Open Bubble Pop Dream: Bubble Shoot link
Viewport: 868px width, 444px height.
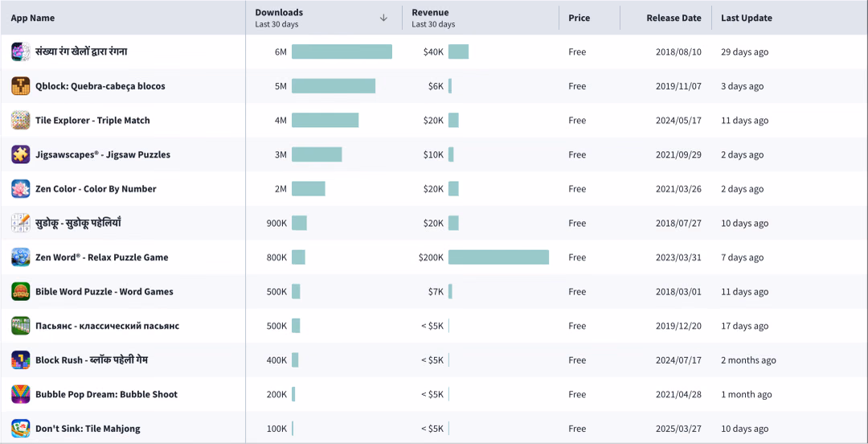pyautogui.click(x=106, y=395)
